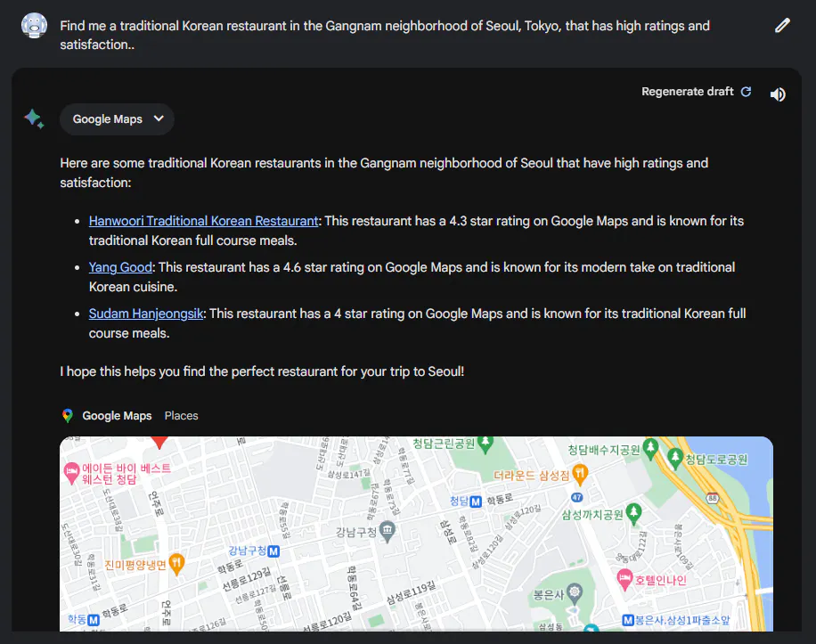Click the Google Maps label above map
Image resolution: width=816 pixels, height=644 pixels.
117,416
